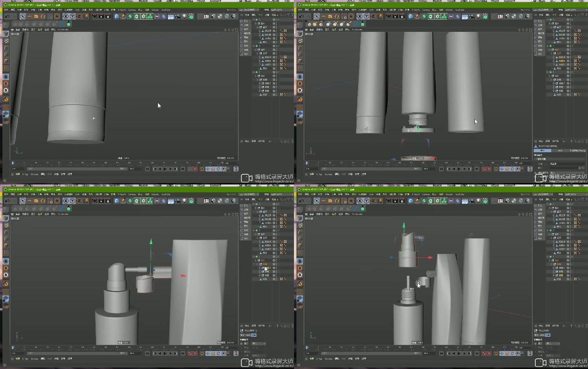The image size is (588, 369).
Task: Open Corona menu in tube-bottom close-up window
Action: point(132,10)
